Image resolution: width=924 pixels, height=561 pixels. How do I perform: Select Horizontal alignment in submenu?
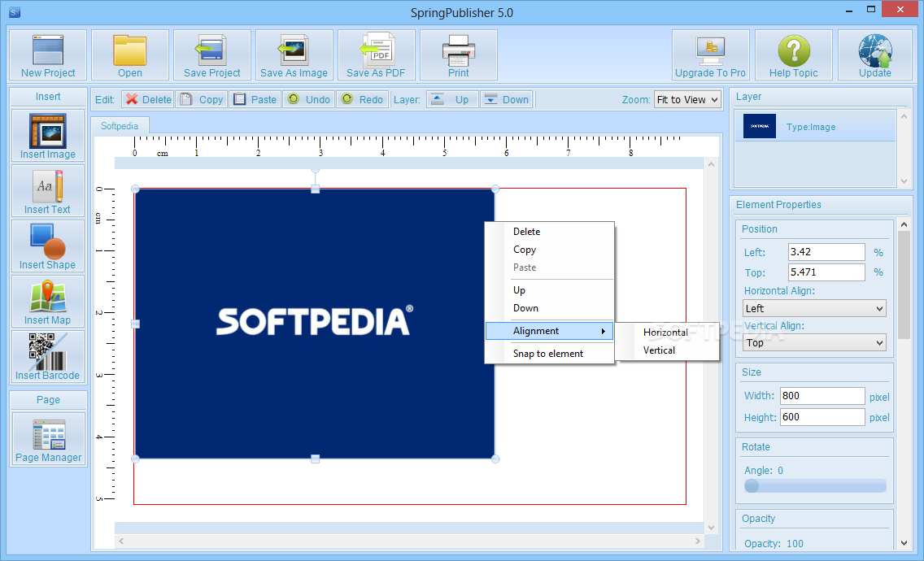(x=666, y=333)
